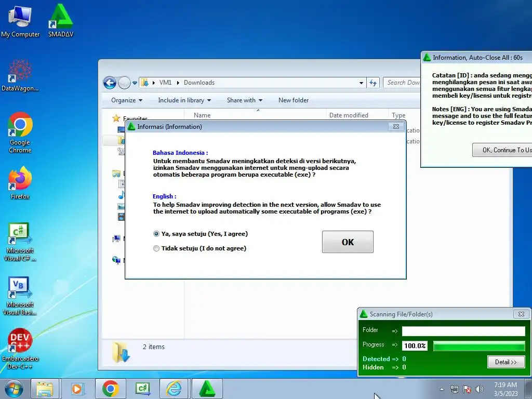Open the Windows Start menu
Screen dimensions: 532x399
click(x=14, y=389)
